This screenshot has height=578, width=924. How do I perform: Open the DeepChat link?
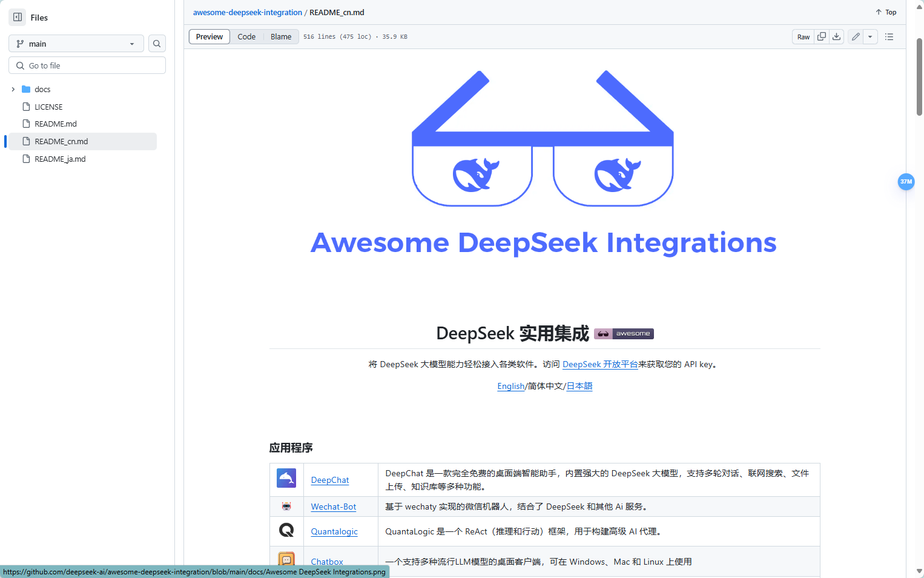(330, 480)
